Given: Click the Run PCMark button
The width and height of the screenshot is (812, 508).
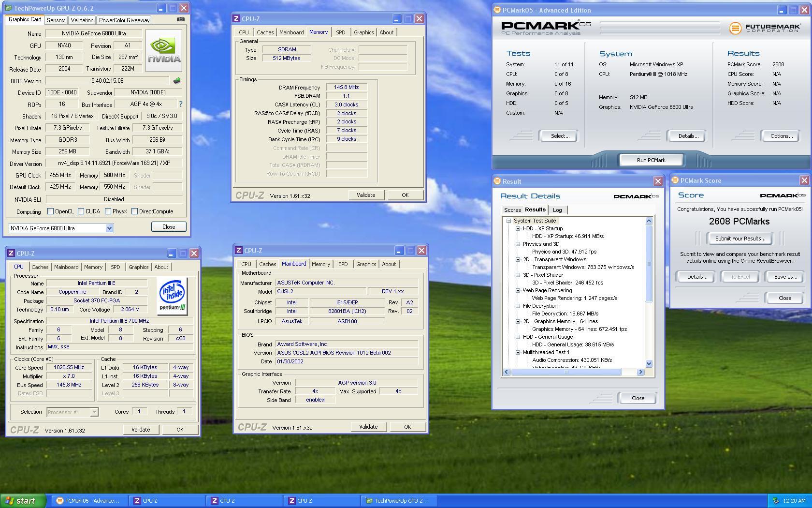Looking at the screenshot, I should pyautogui.click(x=651, y=160).
